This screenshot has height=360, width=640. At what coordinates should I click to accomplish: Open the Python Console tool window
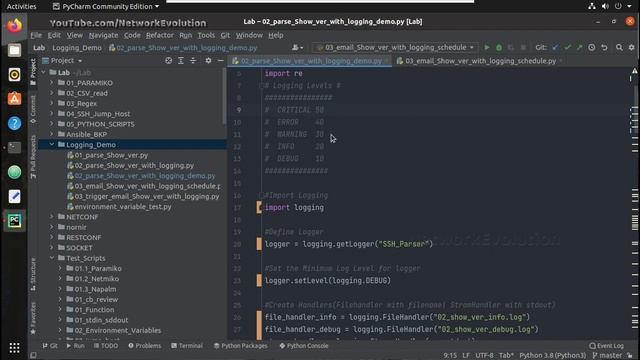point(304,346)
